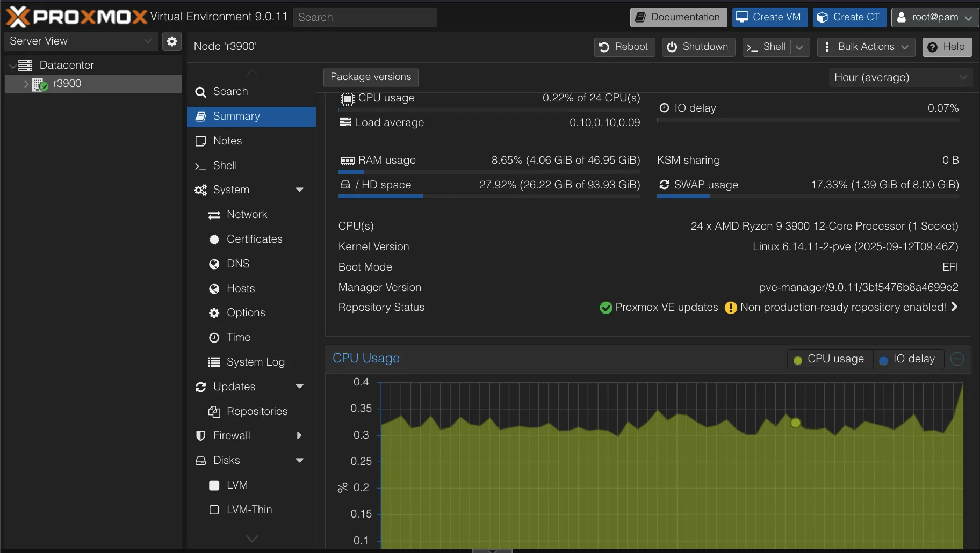The image size is (980, 553).
Task: Click the DNS globe icon
Action: (215, 264)
